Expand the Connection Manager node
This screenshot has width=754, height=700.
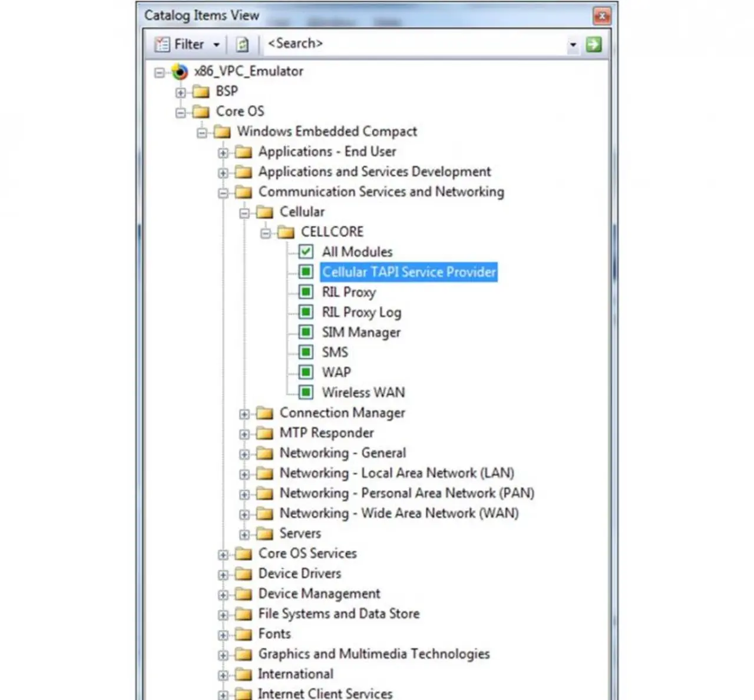(x=244, y=414)
